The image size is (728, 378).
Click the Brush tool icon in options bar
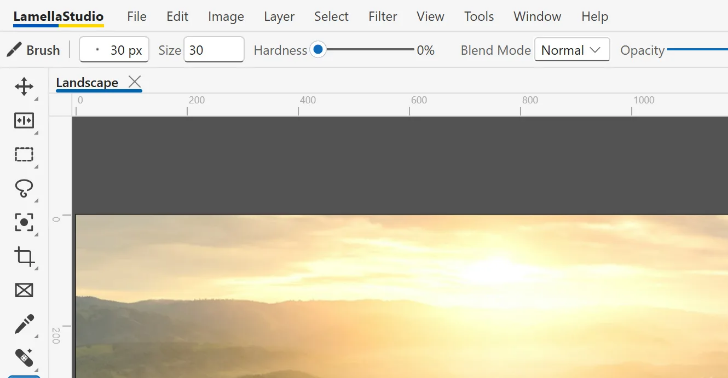[14, 50]
